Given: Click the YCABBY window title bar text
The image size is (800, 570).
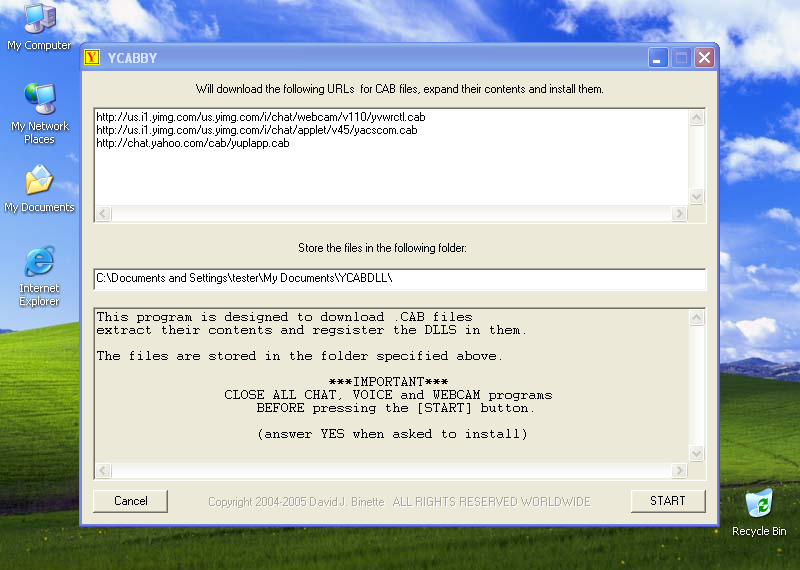Looking at the screenshot, I should click(132, 58).
